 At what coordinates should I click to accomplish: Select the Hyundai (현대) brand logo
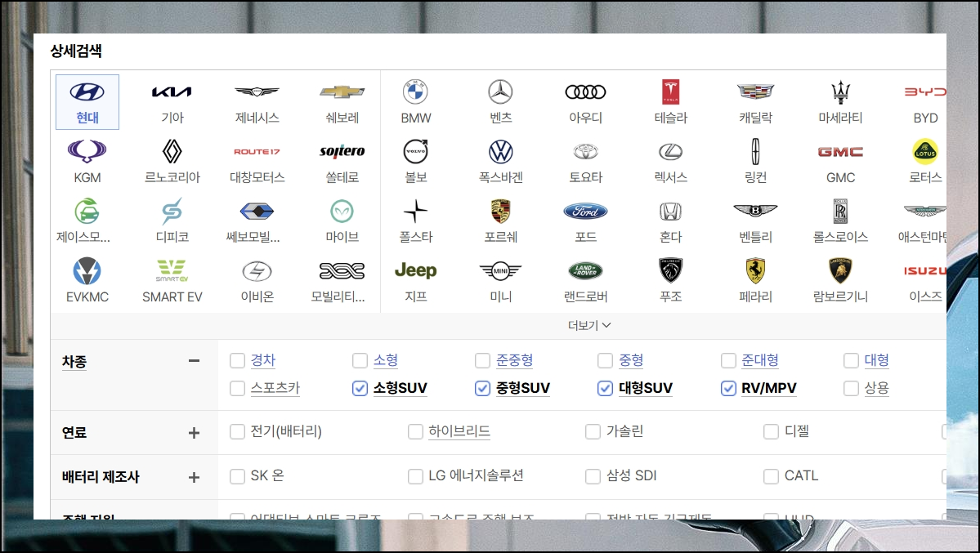[x=87, y=92]
